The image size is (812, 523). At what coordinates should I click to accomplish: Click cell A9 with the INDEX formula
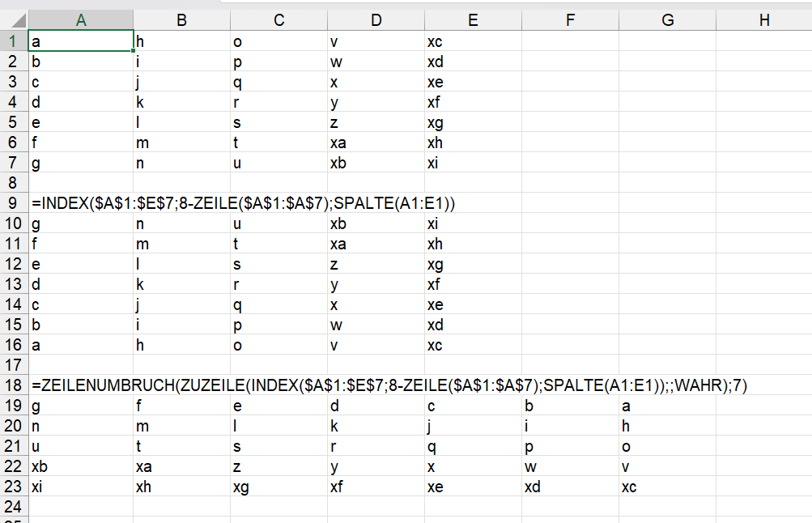(81, 203)
